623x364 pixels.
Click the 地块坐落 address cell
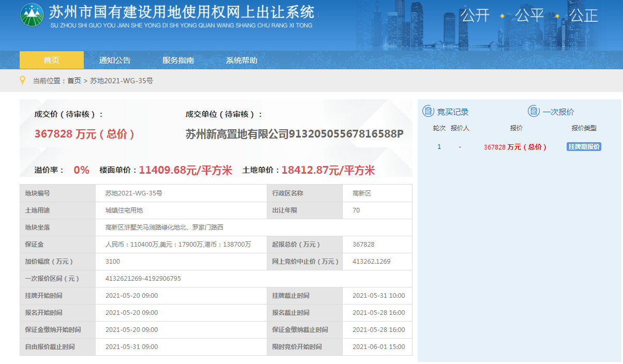(164, 228)
